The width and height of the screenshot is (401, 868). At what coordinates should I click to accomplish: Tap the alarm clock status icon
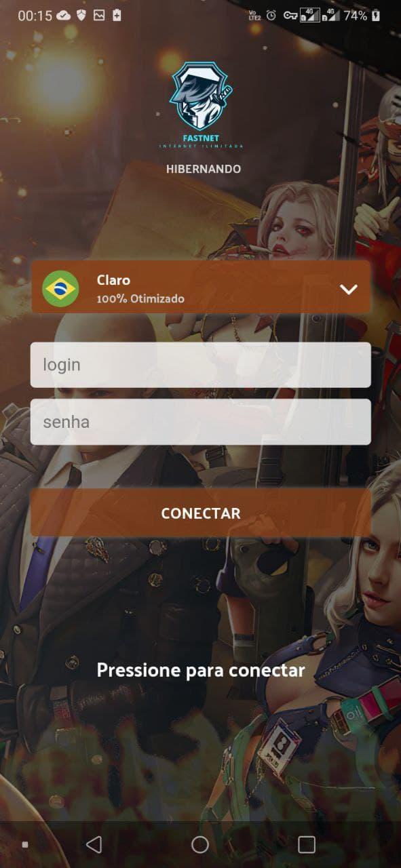tap(271, 15)
